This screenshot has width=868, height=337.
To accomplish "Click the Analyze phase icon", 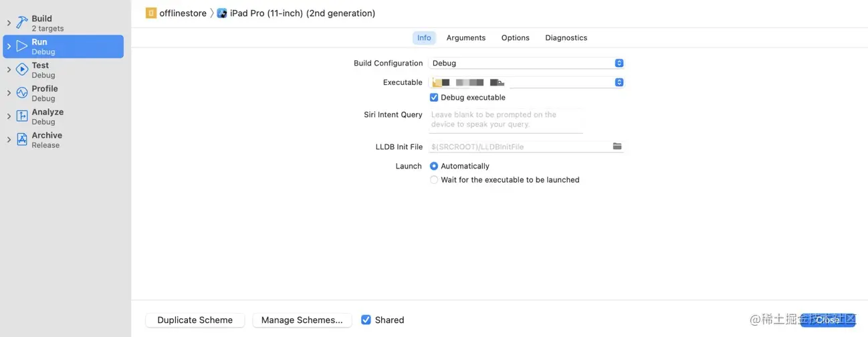I will point(22,116).
